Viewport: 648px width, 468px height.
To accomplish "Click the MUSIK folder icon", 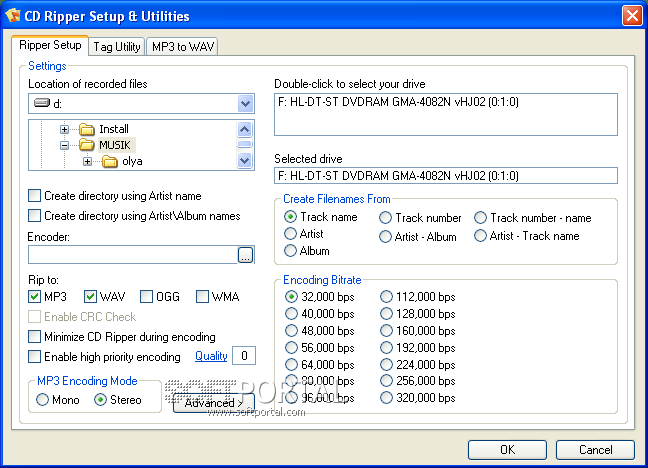I will [x=87, y=145].
